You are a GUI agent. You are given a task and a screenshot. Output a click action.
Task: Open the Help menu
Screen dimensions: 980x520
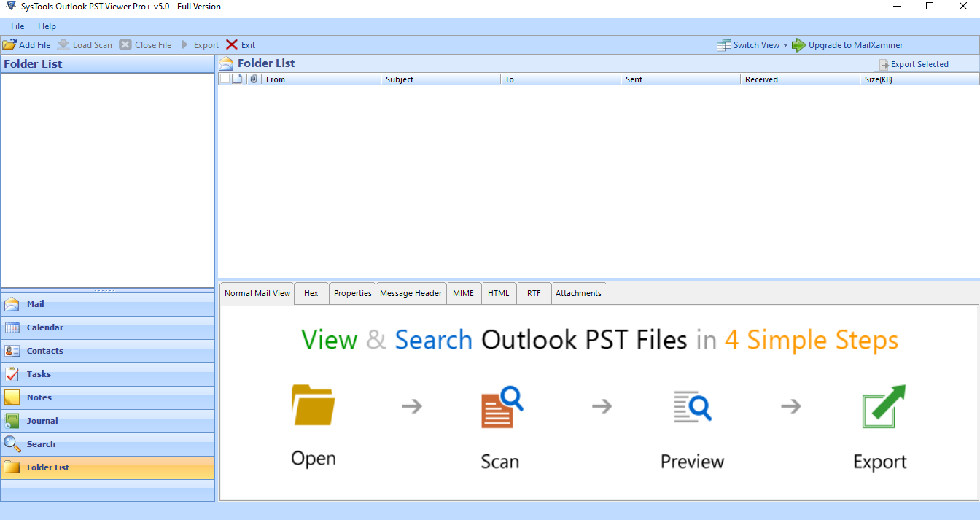tap(47, 26)
